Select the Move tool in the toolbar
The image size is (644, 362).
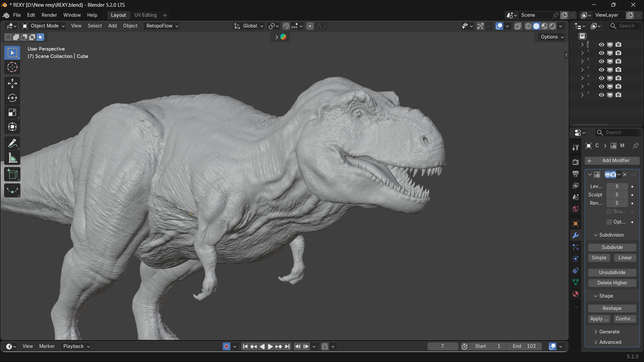tap(12, 83)
